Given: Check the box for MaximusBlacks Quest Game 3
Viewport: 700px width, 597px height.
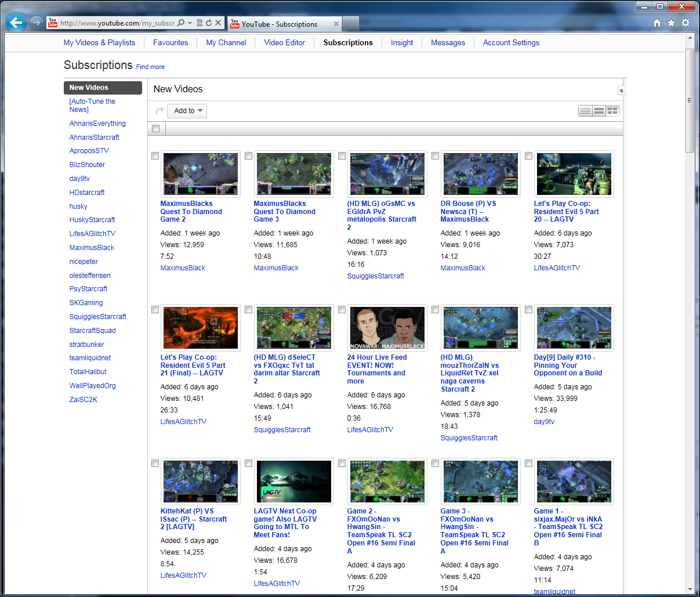Looking at the screenshot, I should (x=248, y=156).
